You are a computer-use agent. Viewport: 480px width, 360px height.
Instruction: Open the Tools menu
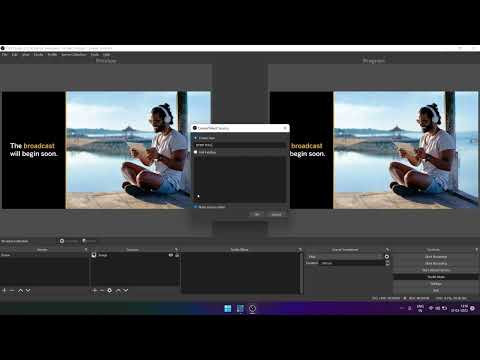pyautogui.click(x=95, y=55)
